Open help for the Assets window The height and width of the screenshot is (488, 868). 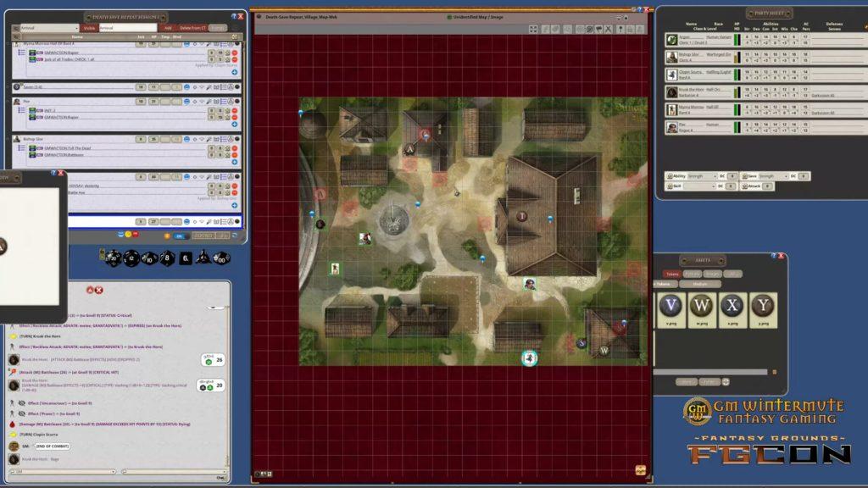pyautogui.click(x=774, y=256)
